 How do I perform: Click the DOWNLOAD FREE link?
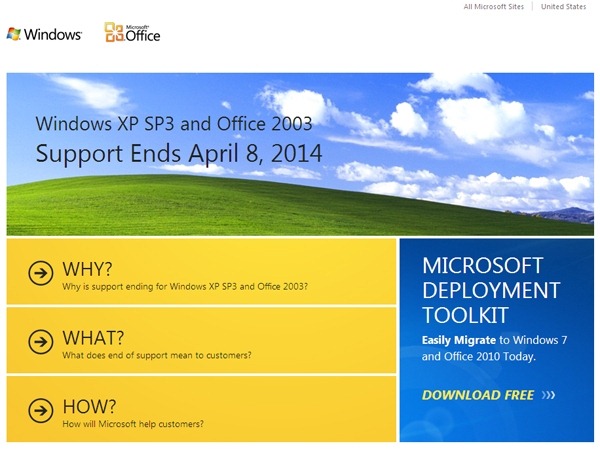click(x=478, y=395)
